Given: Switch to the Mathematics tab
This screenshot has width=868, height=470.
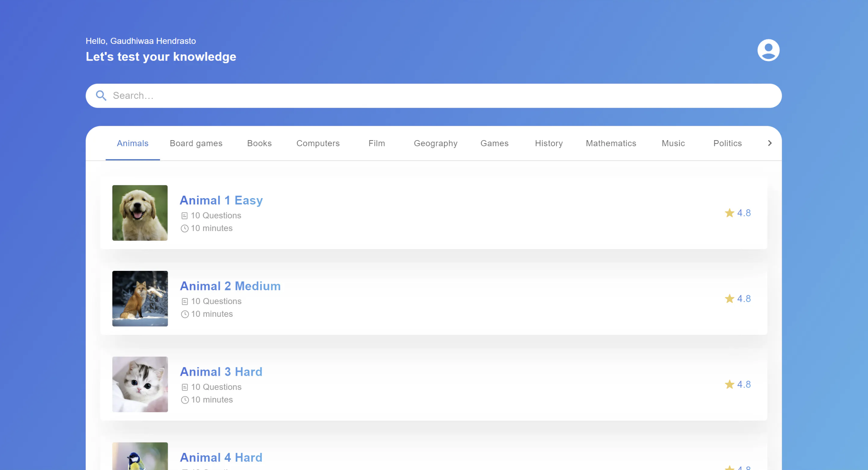Looking at the screenshot, I should click(610, 143).
